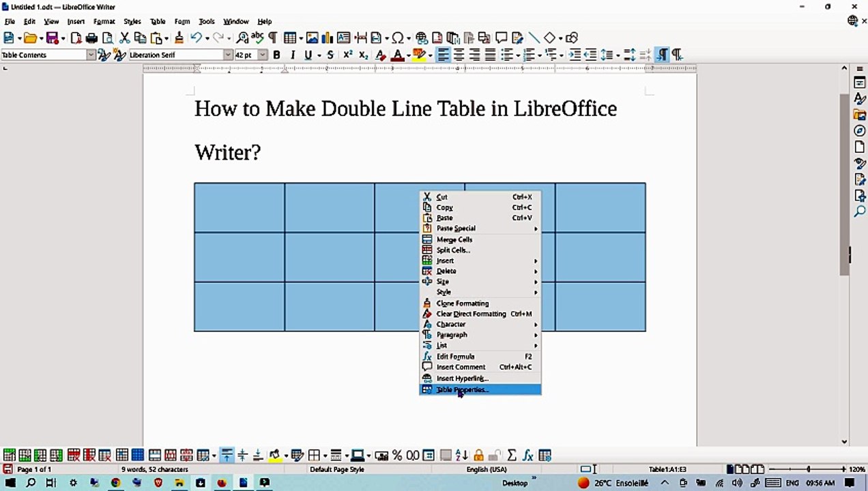
Task: Apply the red font color
Action: [396, 55]
